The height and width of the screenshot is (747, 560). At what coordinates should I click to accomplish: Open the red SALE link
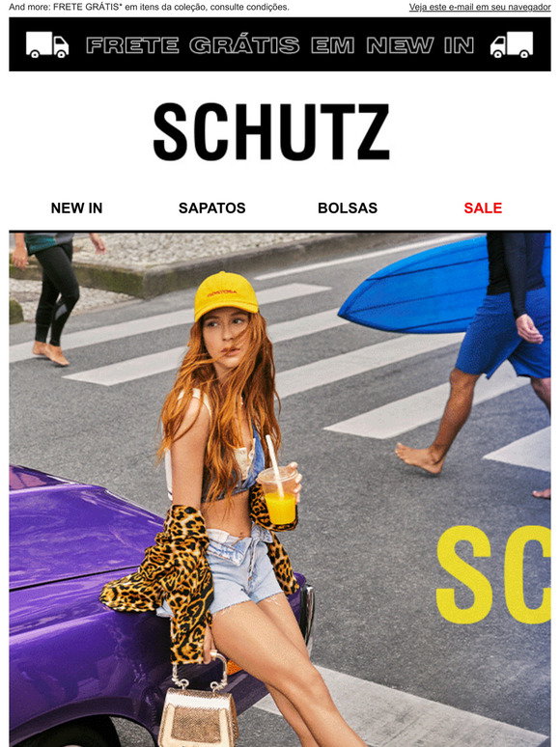click(x=483, y=208)
